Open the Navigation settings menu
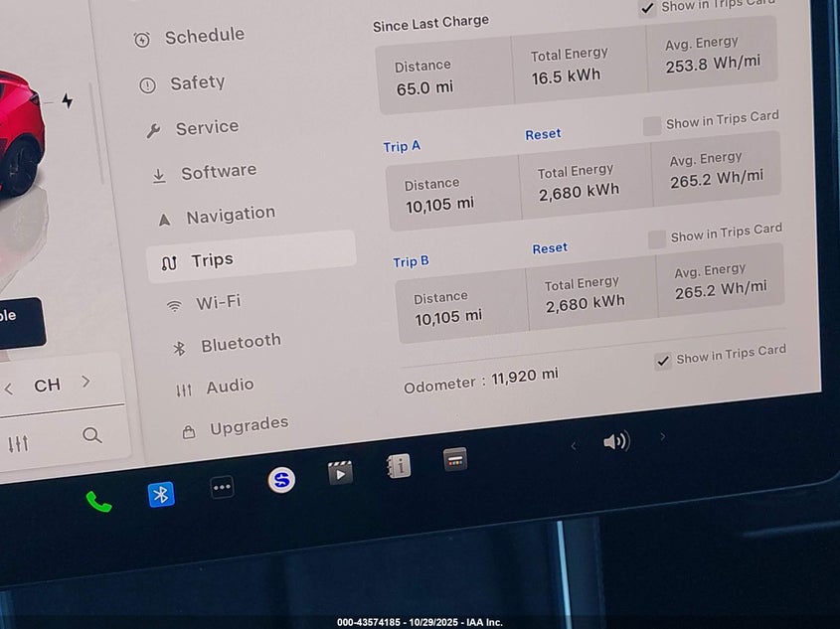840x629 pixels. tap(230, 215)
